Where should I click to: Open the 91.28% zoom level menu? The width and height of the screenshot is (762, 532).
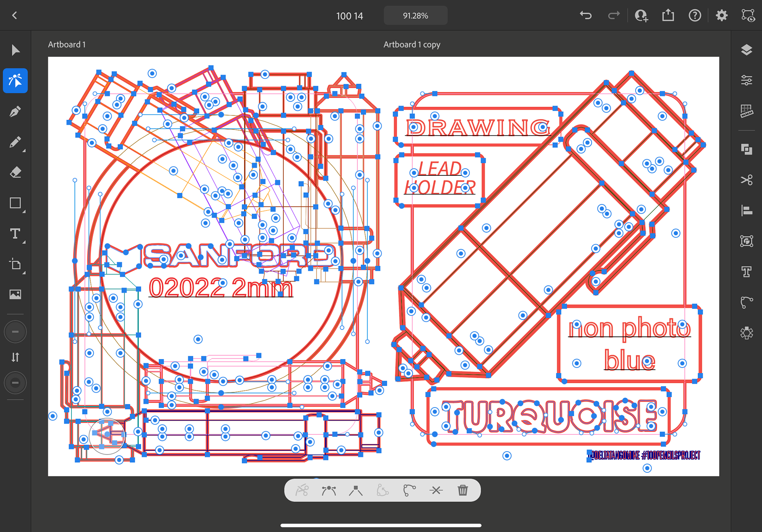point(416,15)
